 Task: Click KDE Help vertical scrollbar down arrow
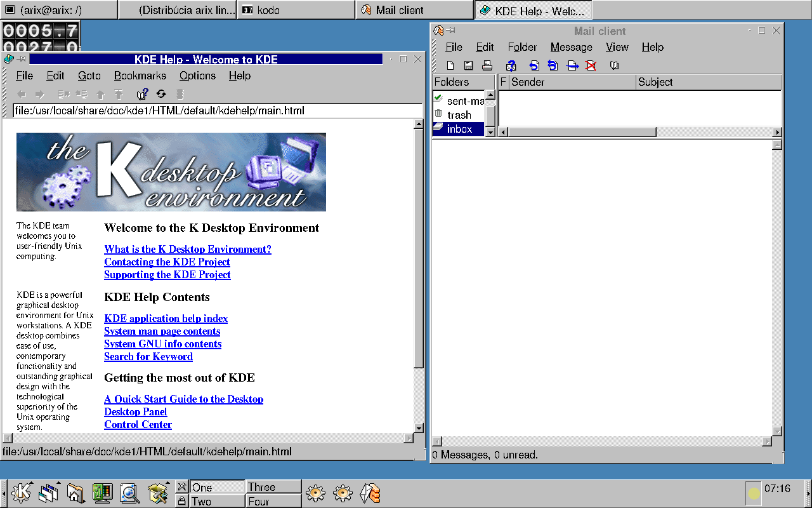(419, 428)
